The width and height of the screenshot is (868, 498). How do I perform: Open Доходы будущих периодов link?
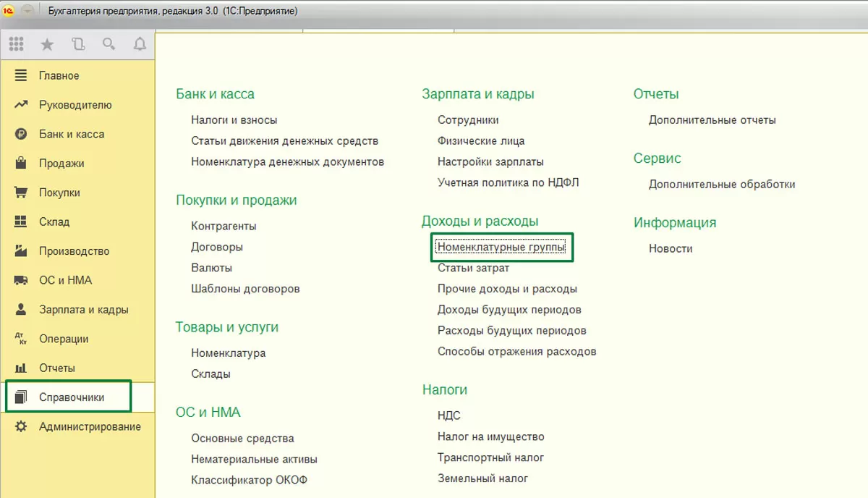point(509,310)
